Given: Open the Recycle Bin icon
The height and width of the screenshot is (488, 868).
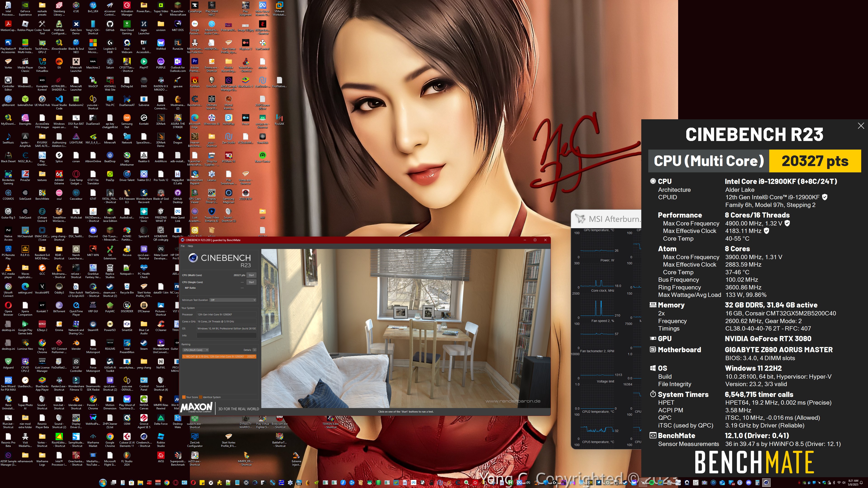Looking at the screenshot, I should [127, 288].
